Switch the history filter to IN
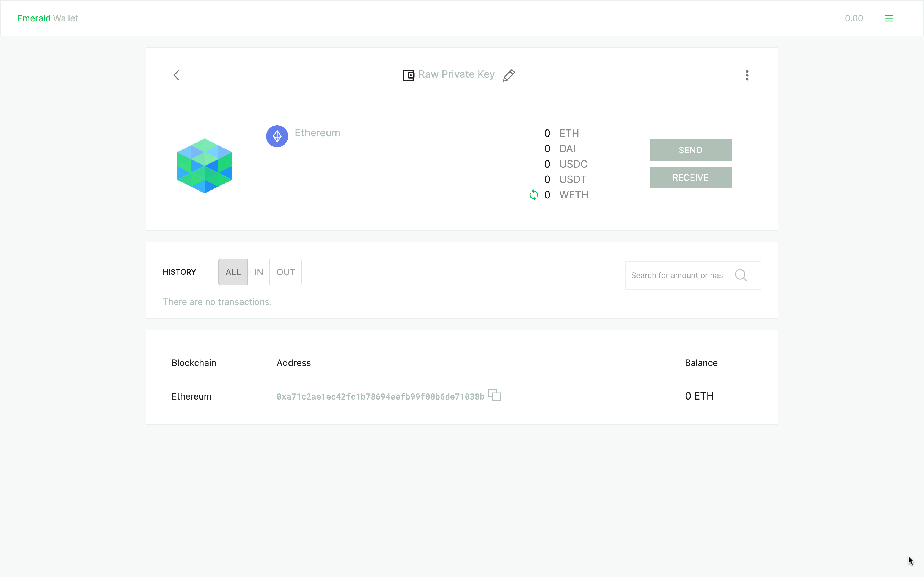 258,272
